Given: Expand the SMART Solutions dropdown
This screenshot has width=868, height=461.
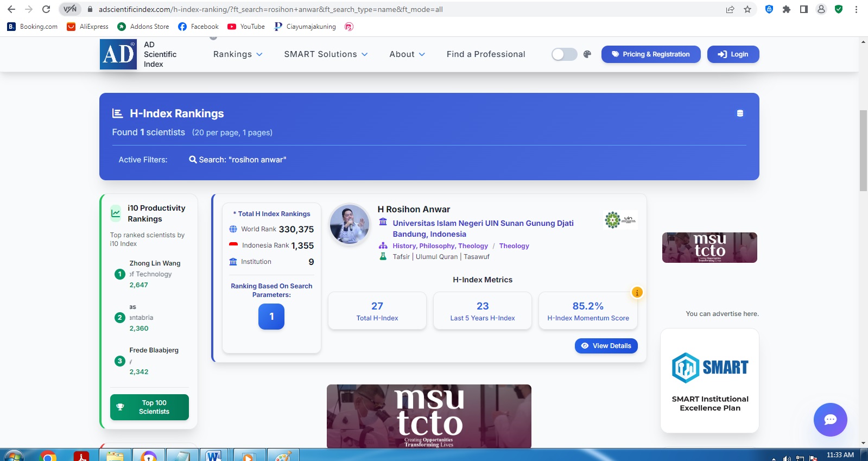Looking at the screenshot, I should (326, 54).
